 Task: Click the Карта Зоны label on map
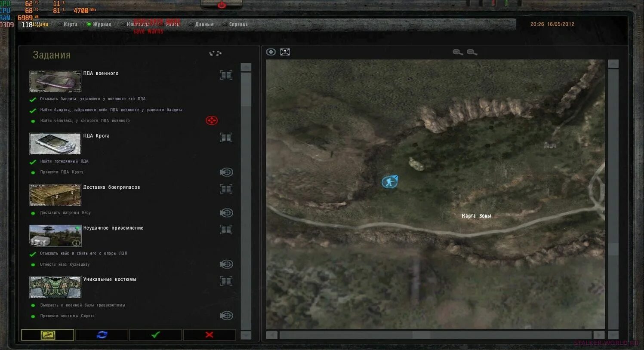(476, 216)
